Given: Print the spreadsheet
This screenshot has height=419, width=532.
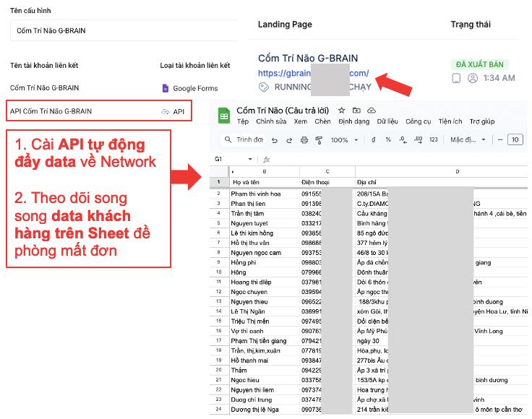Looking at the screenshot, I should (304, 140).
